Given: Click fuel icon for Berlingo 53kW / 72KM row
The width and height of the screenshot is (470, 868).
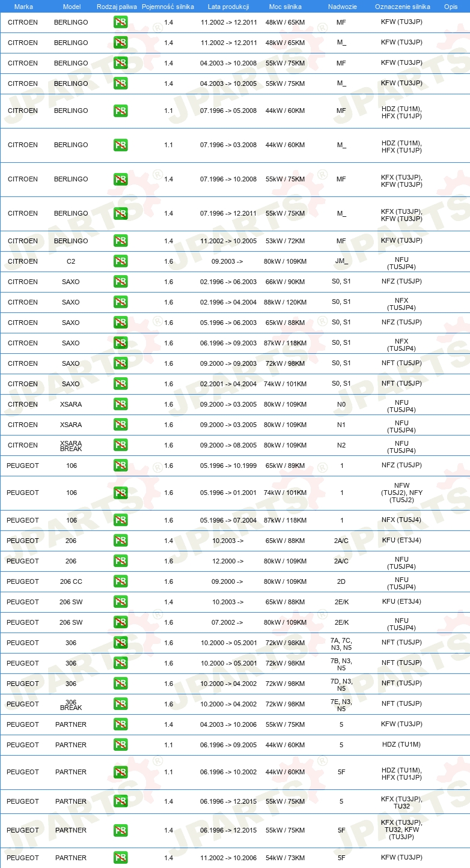Looking at the screenshot, I should click(121, 241).
